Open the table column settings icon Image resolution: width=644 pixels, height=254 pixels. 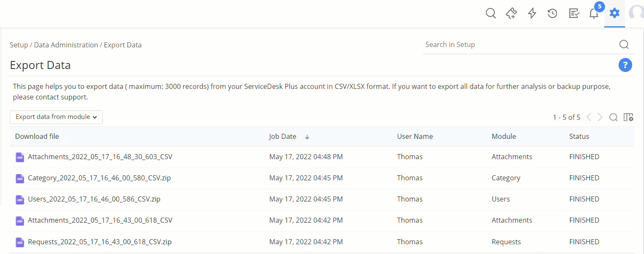(628, 117)
